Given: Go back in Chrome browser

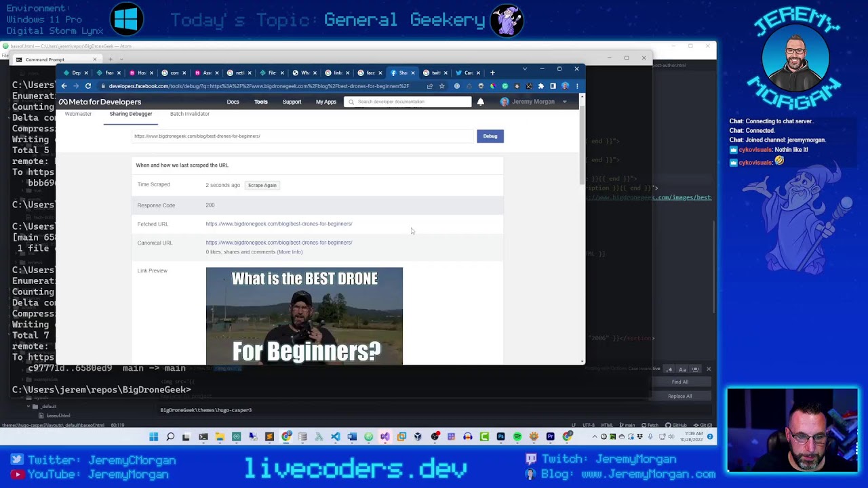Looking at the screenshot, I should (x=64, y=86).
